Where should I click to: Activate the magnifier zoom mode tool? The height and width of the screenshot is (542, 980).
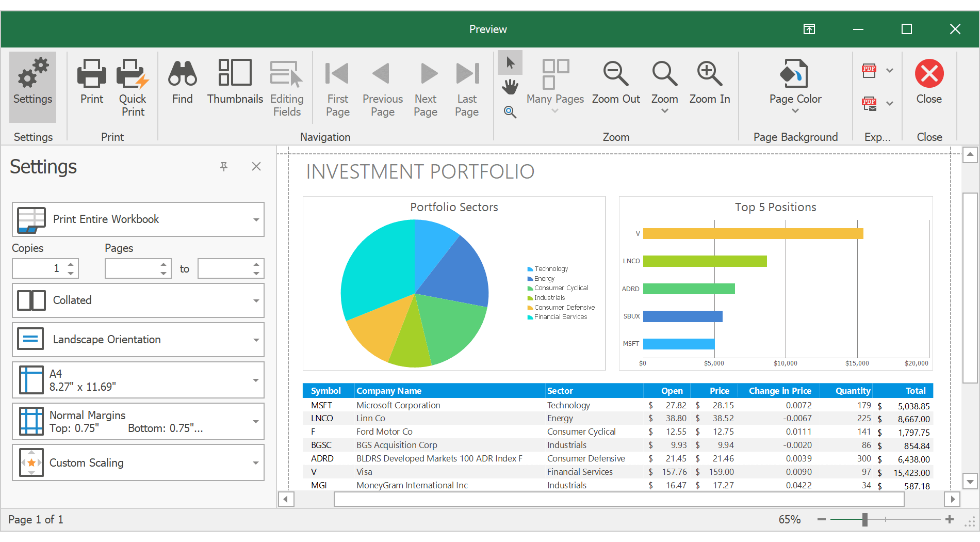pos(510,112)
